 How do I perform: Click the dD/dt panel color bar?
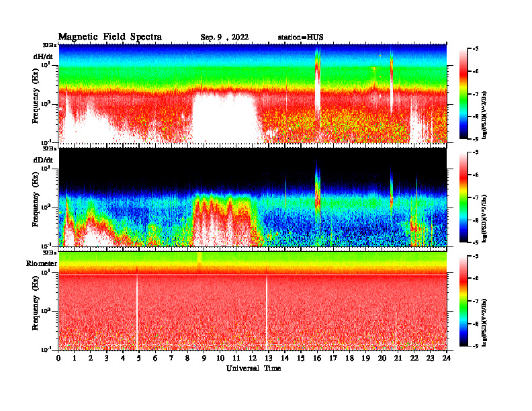463,197
